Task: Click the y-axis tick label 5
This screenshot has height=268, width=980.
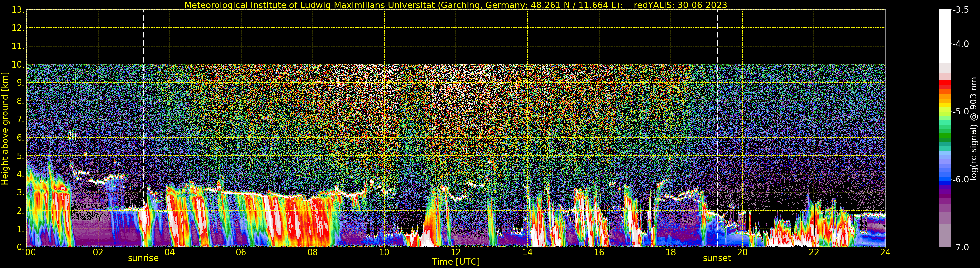Action: tap(20, 156)
